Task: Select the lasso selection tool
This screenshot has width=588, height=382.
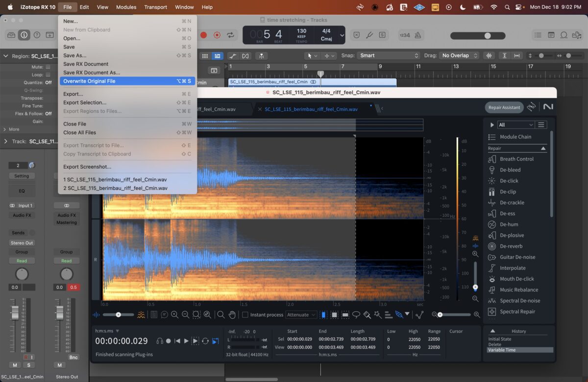Action: [356, 314]
